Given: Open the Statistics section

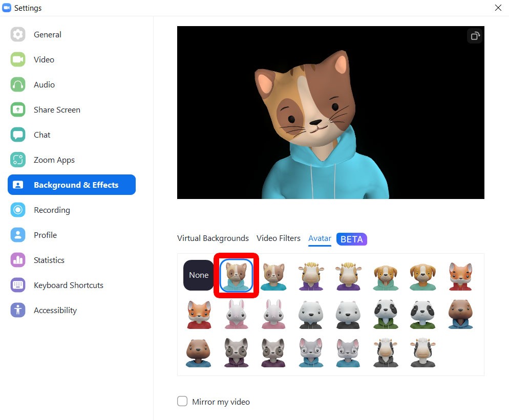Looking at the screenshot, I should tap(49, 260).
